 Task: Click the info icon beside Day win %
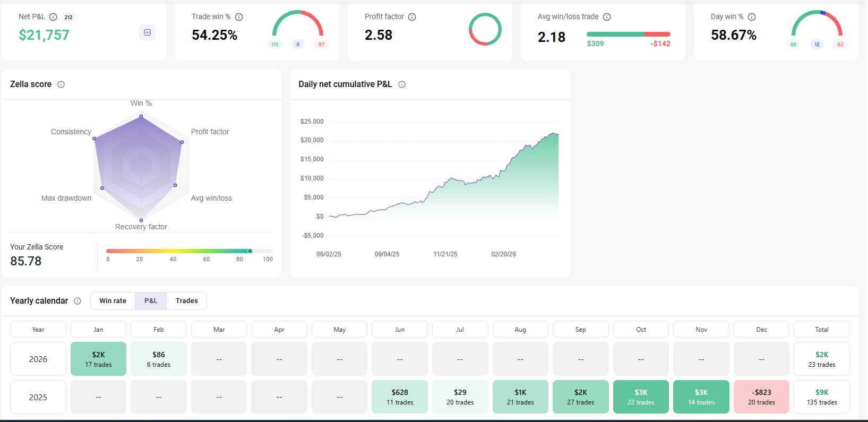point(752,17)
